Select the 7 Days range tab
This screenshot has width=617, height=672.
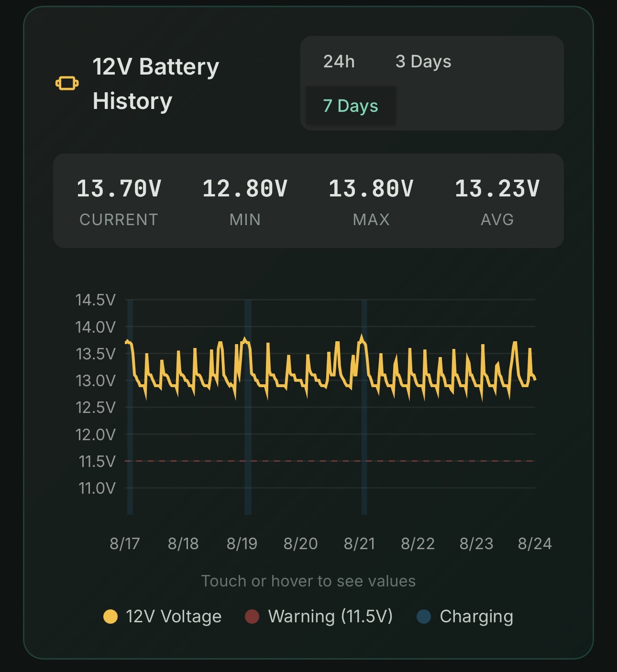click(x=351, y=106)
